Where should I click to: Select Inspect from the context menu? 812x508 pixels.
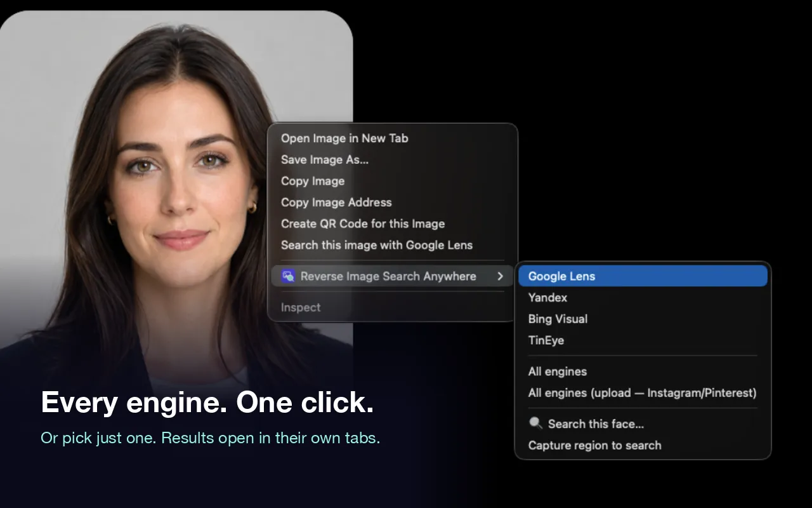click(x=301, y=307)
